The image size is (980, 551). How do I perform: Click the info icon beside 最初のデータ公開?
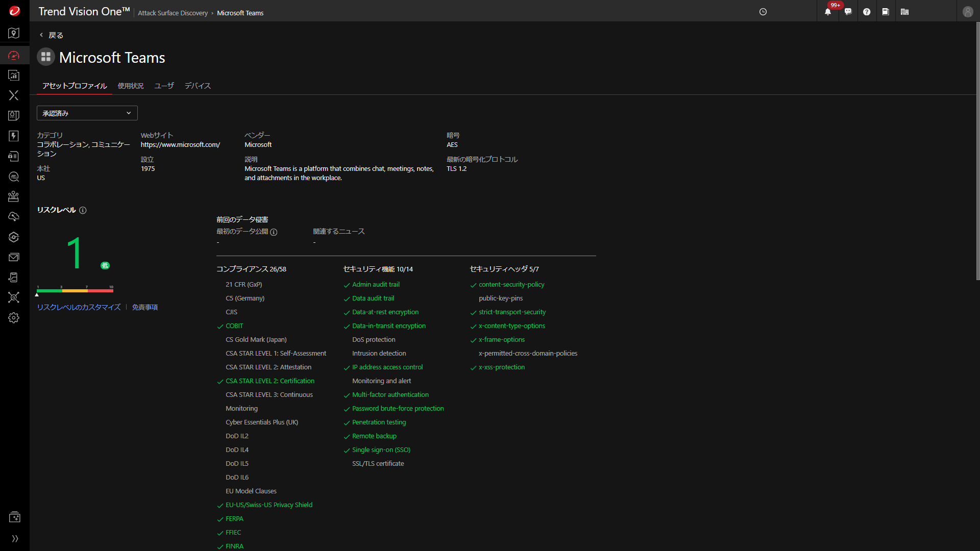tap(274, 232)
